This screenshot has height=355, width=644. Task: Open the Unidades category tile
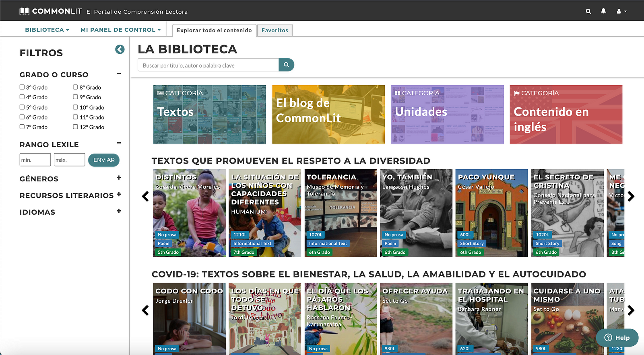pyautogui.click(x=448, y=114)
